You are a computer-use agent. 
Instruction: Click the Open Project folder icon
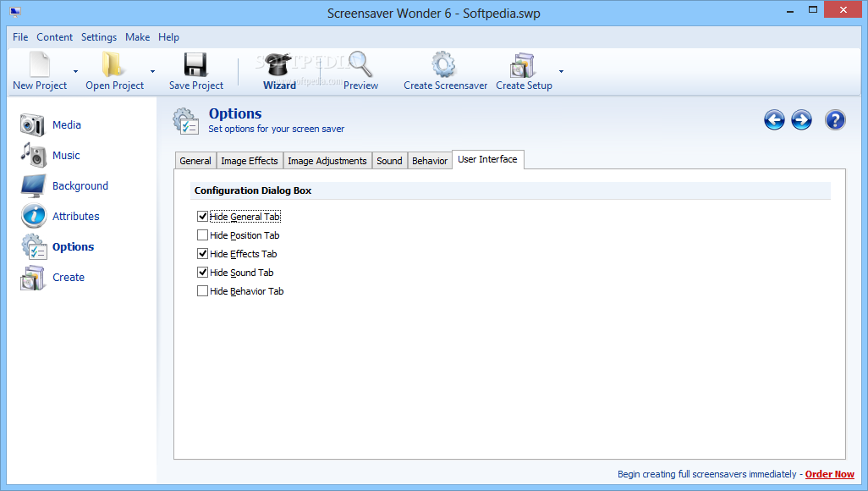[112, 64]
